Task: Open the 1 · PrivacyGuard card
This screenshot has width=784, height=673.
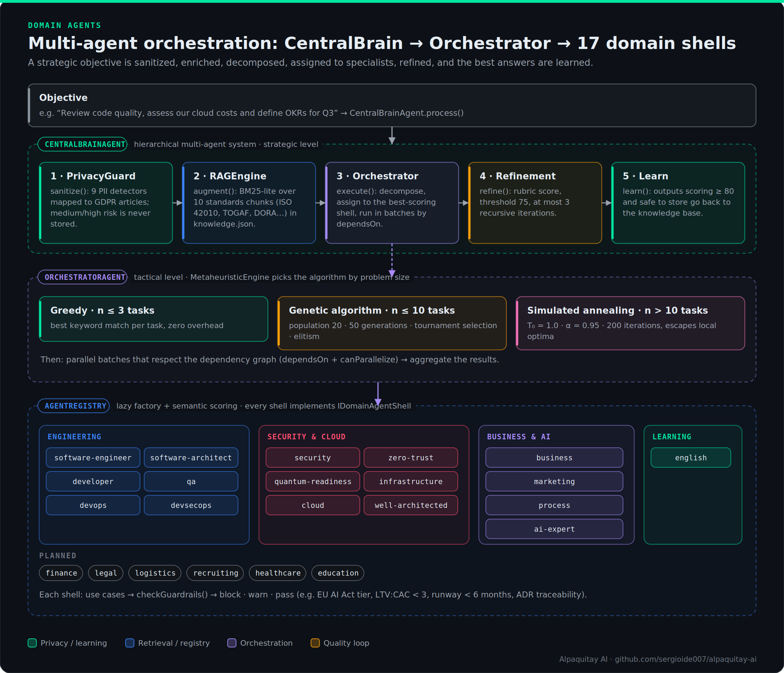Action: [106, 203]
